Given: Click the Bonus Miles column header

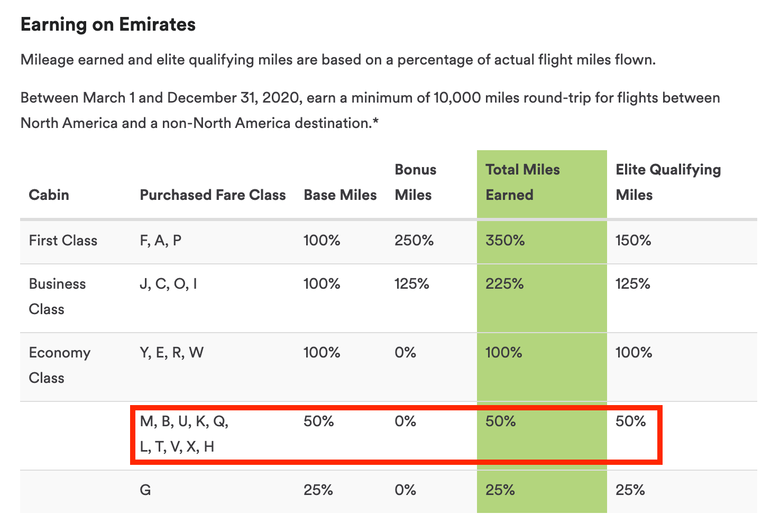Looking at the screenshot, I should [415, 182].
